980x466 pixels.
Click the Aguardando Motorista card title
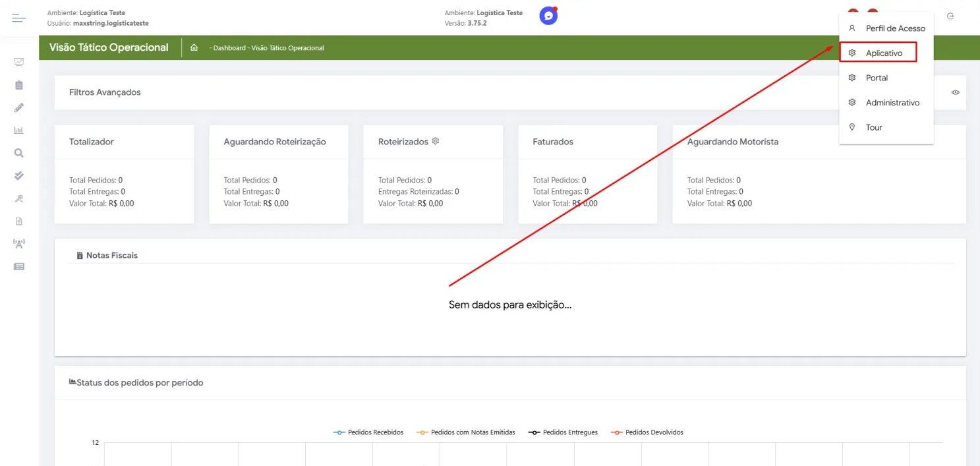tap(733, 142)
